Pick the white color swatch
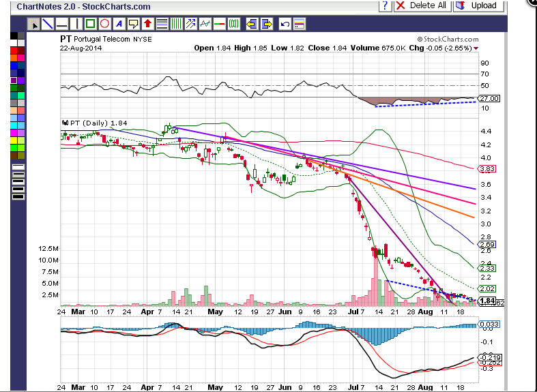 click(x=14, y=43)
